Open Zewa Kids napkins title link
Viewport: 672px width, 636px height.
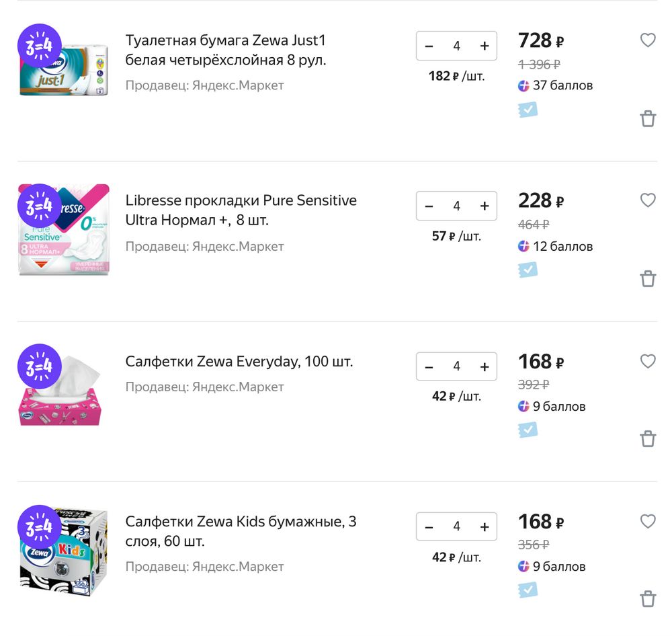click(241, 531)
